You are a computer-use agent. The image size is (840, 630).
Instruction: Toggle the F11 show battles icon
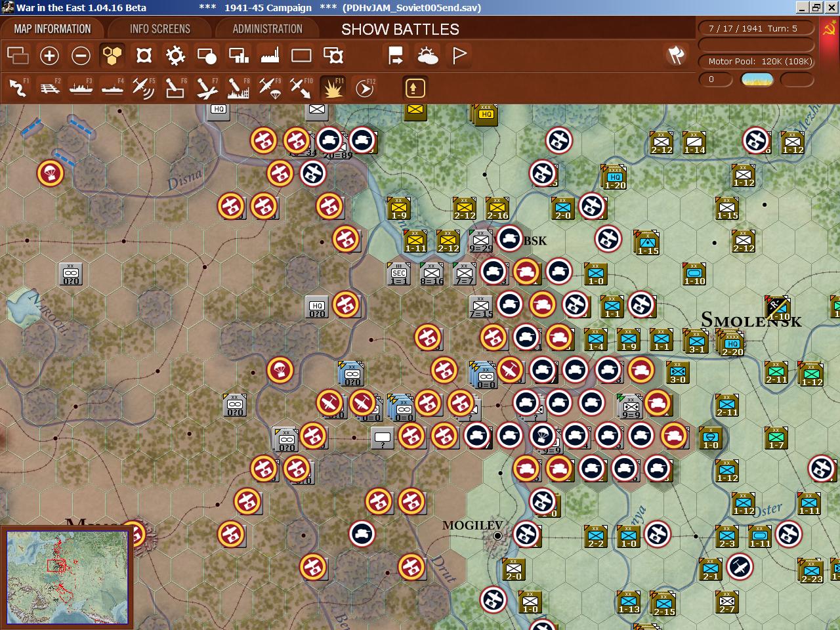pos(333,88)
